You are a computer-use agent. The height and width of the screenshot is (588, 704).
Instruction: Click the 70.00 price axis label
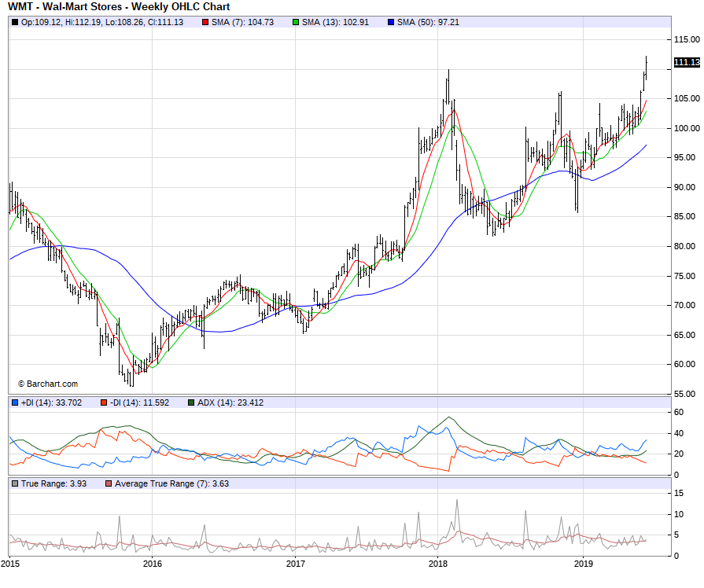pyautogui.click(x=684, y=305)
